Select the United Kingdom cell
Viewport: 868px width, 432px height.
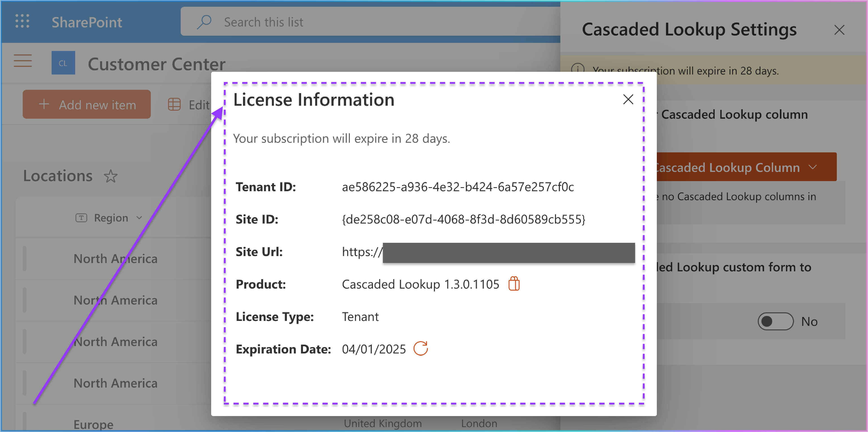coord(383,423)
